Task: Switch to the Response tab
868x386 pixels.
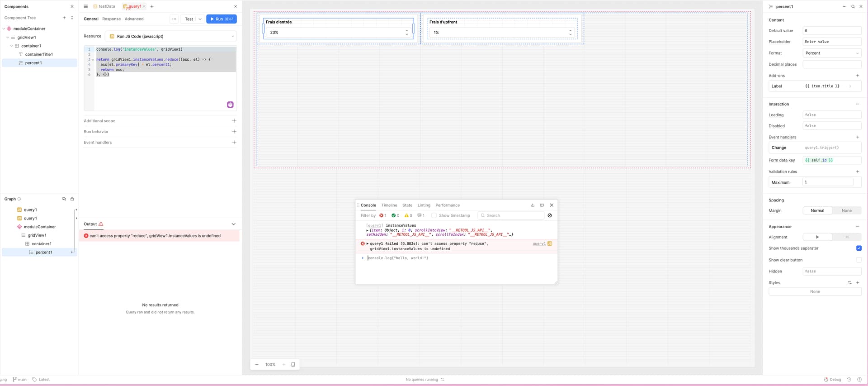Action: [111, 19]
